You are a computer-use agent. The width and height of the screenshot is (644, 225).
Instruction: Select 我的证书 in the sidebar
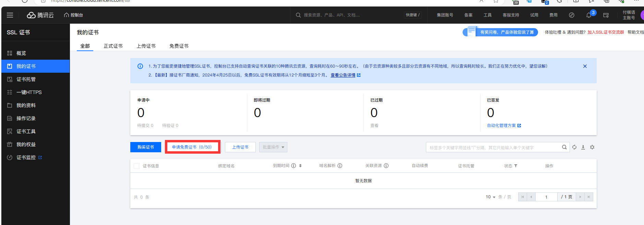tap(35, 66)
